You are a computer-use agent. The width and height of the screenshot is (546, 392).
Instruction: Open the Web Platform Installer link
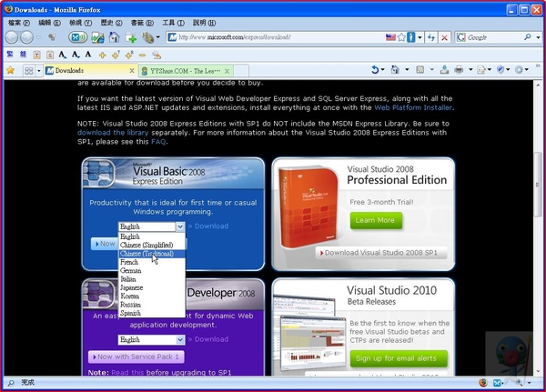point(414,107)
